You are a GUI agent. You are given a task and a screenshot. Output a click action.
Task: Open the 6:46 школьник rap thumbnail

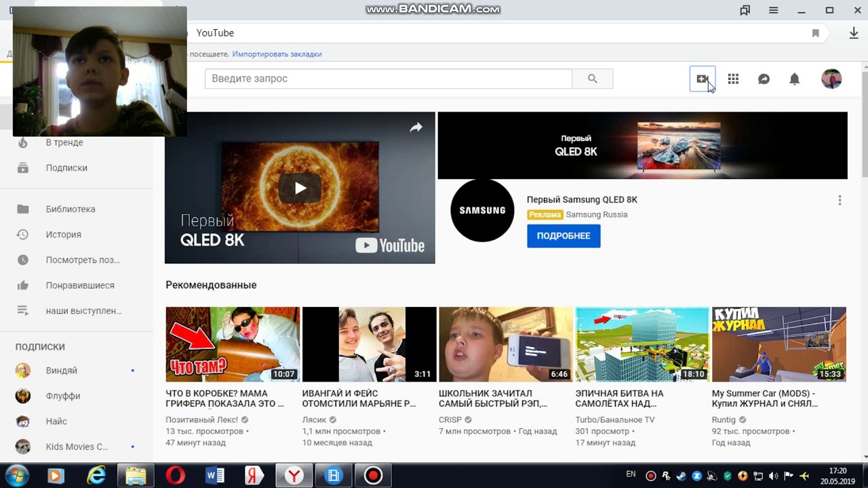tap(506, 344)
